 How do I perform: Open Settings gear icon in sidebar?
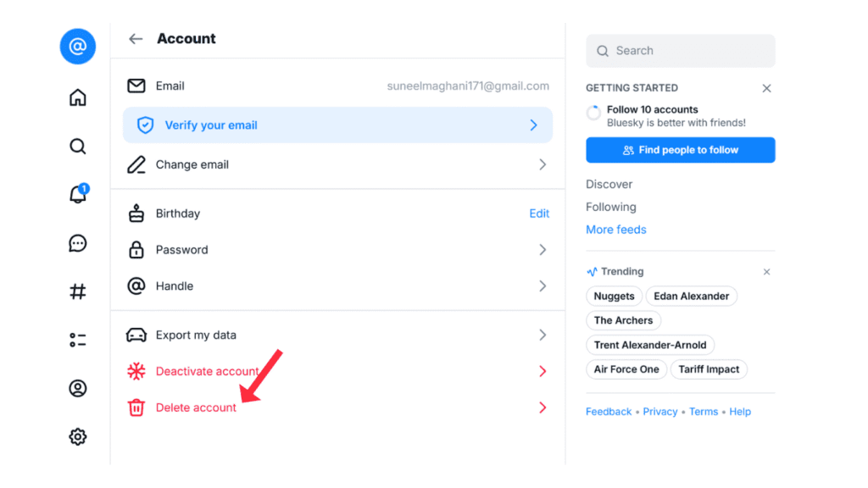click(x=78, y=437)
